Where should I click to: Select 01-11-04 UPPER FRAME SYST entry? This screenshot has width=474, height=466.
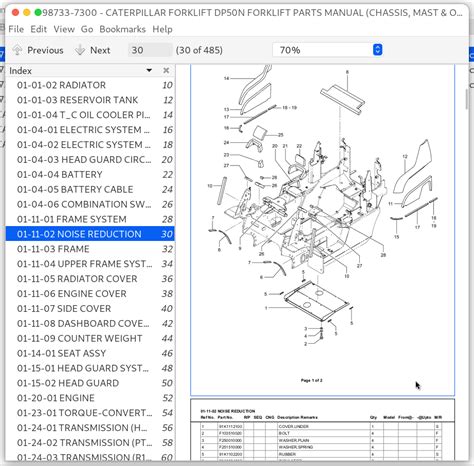click(x=90, y=264)
